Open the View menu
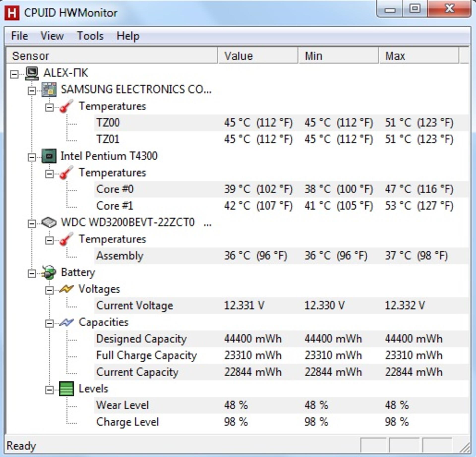 (52, 36)
